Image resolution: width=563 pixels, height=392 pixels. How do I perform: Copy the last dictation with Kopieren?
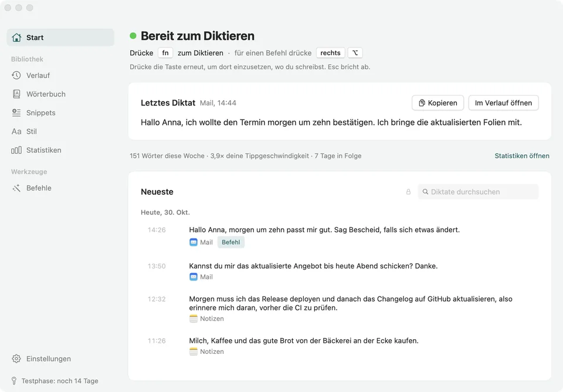click(437, 103)
